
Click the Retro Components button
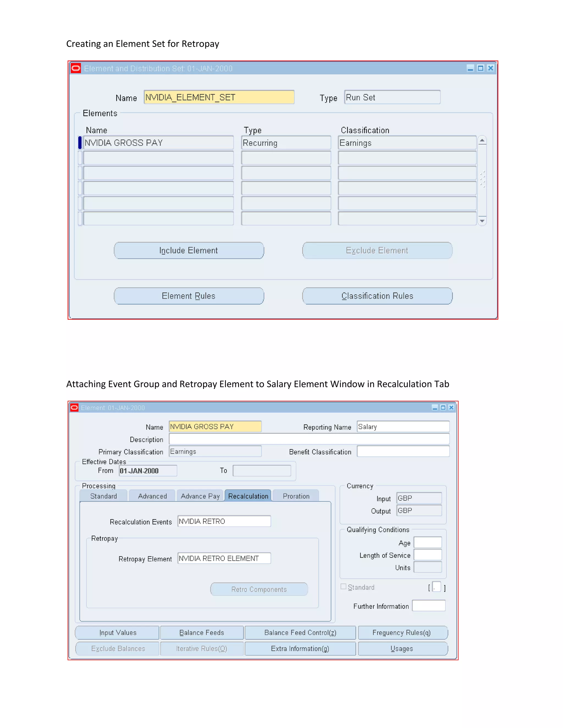[259, 589]
